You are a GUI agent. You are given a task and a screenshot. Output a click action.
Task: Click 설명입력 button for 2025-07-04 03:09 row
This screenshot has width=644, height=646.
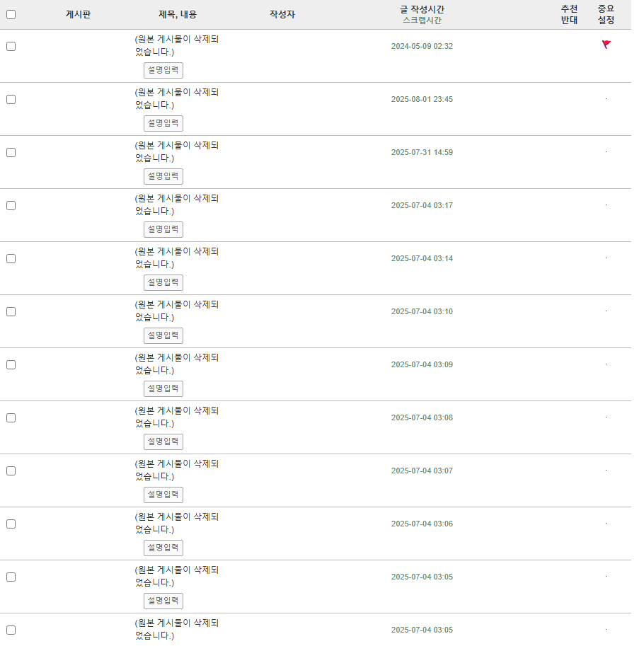163,389
